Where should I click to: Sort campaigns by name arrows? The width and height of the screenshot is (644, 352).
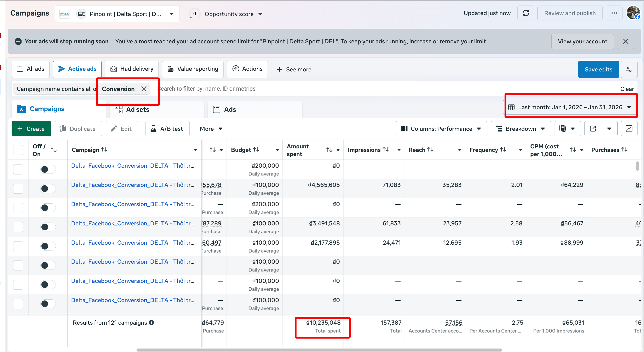click(104, 150)
